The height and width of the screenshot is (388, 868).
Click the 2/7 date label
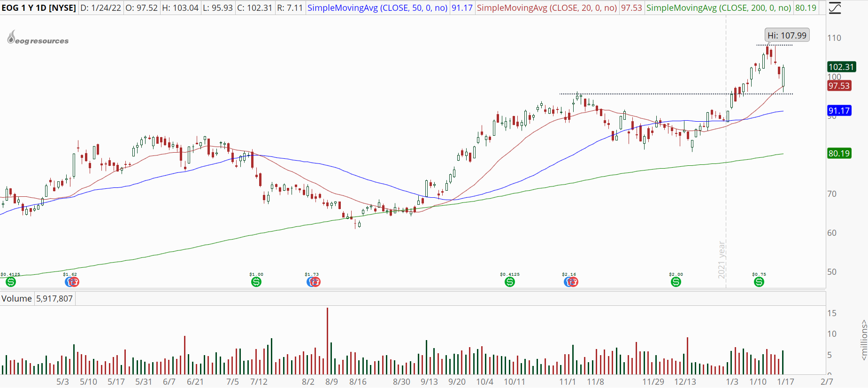[x=827, y=382]
